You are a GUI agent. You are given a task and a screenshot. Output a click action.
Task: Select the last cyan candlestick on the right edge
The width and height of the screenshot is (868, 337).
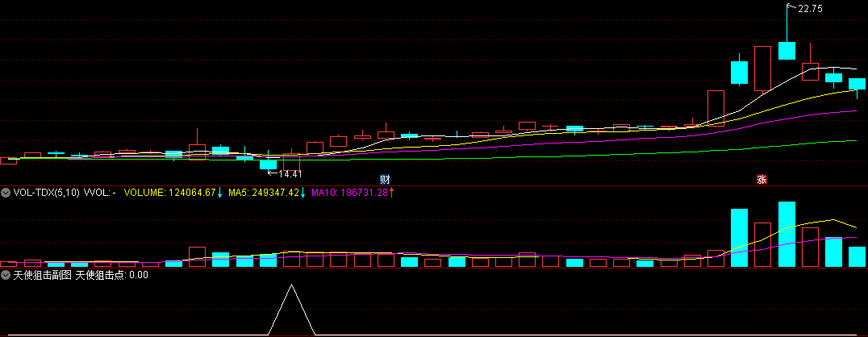point(857,84)
